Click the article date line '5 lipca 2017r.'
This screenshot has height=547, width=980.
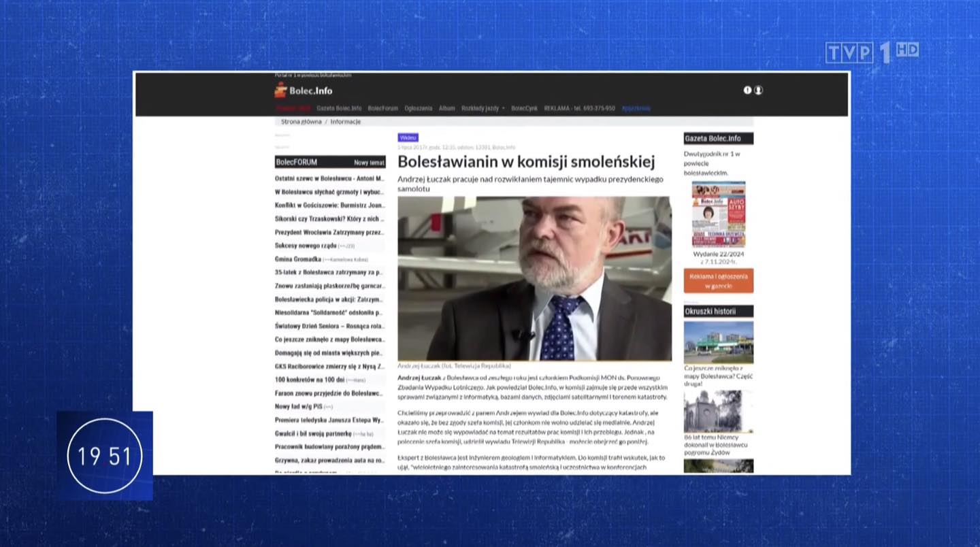click(457, 147)
